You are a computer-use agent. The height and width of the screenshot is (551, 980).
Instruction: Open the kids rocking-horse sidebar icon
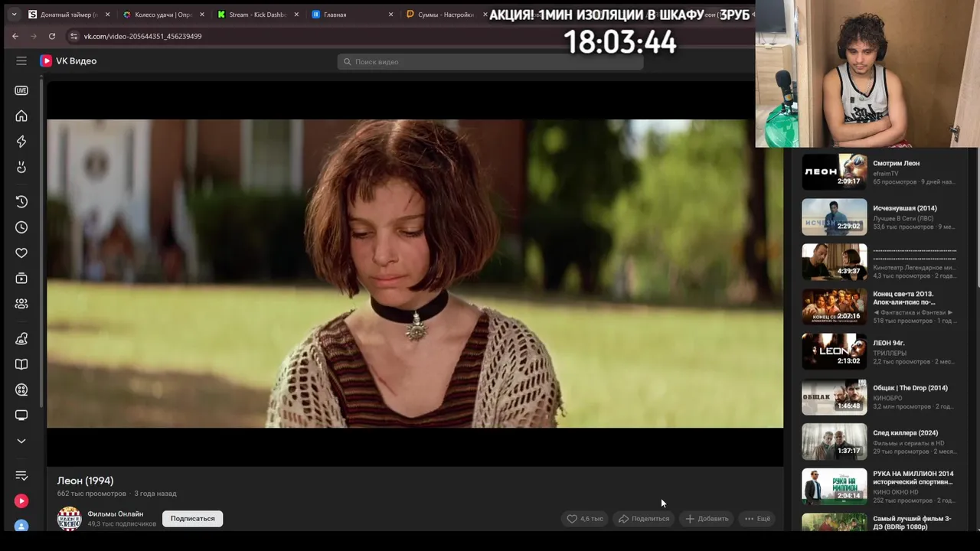(21, 338)
